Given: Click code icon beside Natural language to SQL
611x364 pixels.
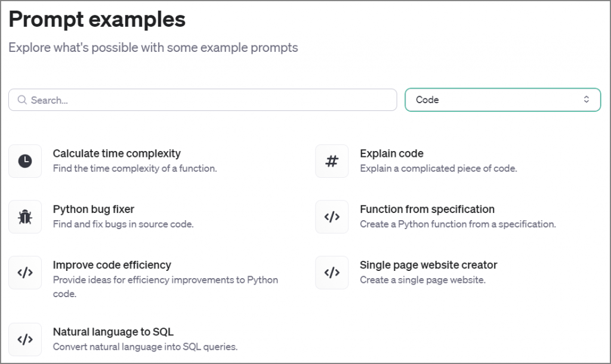Looking at the screenshot, I should click(25, 340).
